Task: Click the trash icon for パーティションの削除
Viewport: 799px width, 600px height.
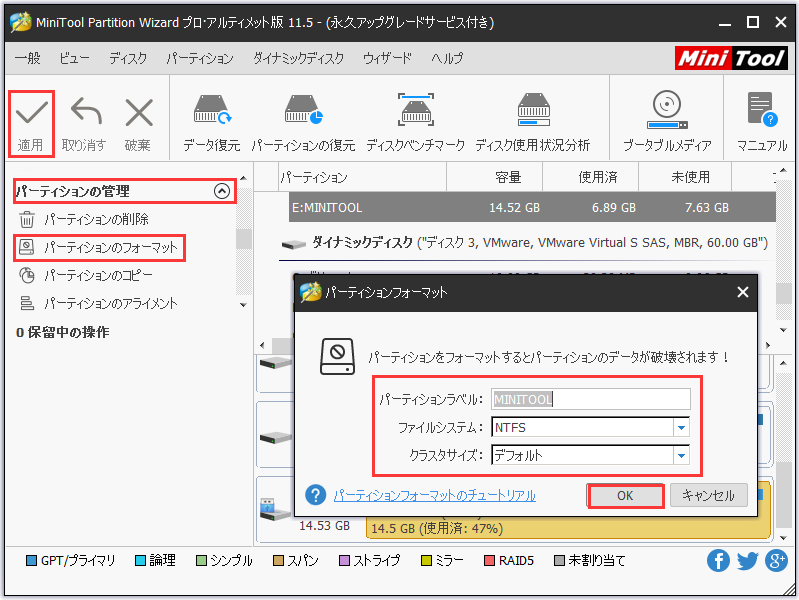Action: click(26, 219)
